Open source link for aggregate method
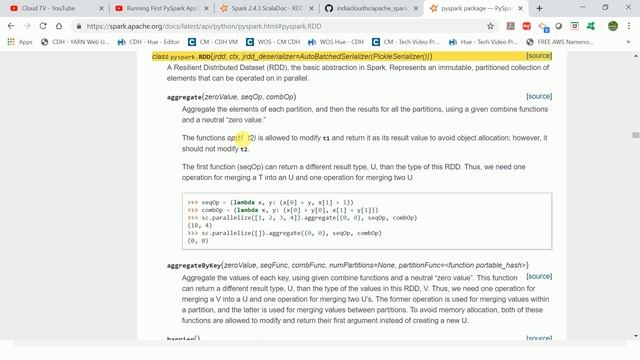 [x=539, y=96]
